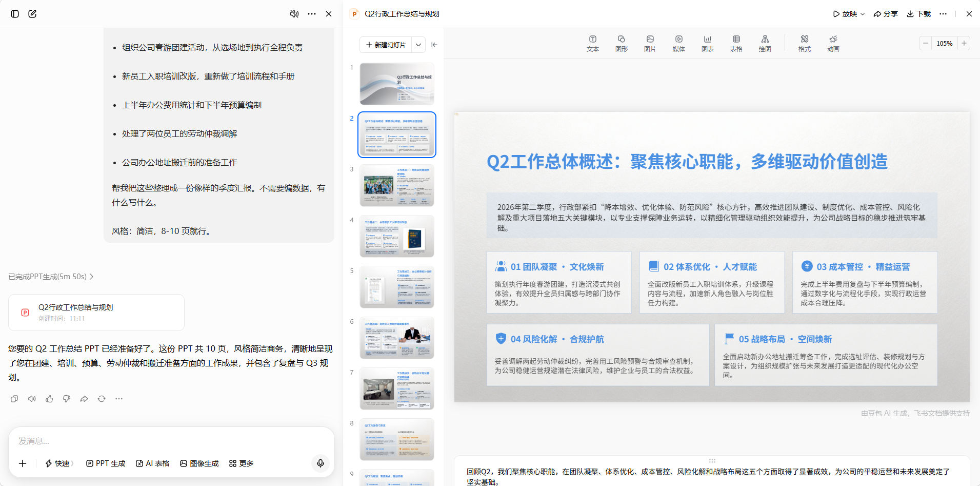Screen dimensions: 980x486
Task: Share the presentation via 分享
Action: tap(886, 14)
